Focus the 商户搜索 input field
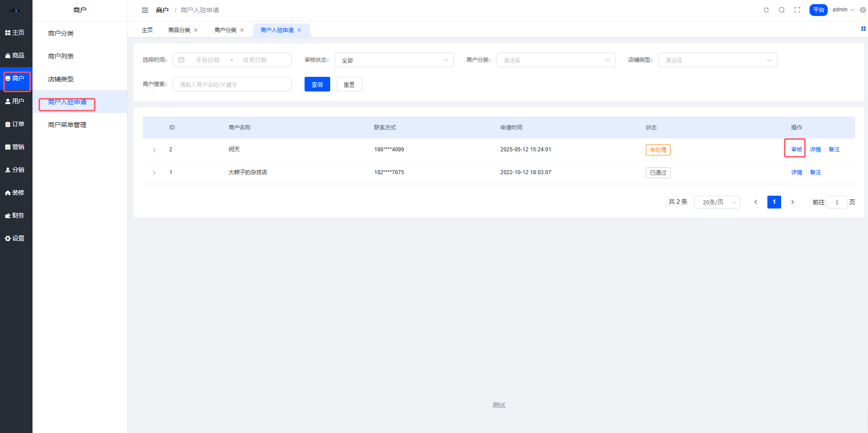This screenshot has width=868, height=433. pos(232,85)
